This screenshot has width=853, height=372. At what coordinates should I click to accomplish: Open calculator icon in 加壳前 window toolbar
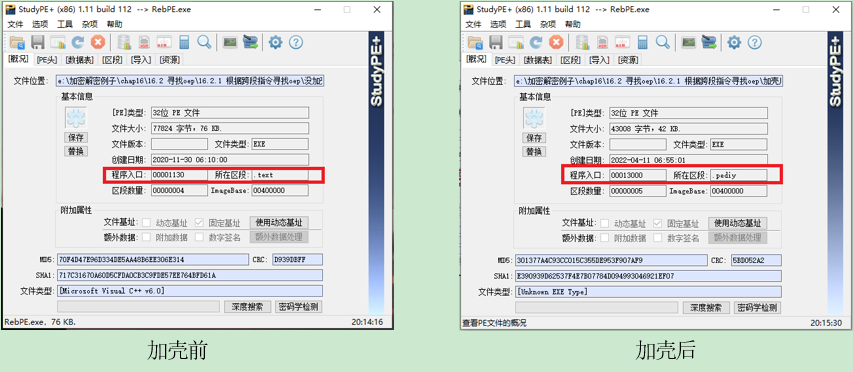coord(184,42)
